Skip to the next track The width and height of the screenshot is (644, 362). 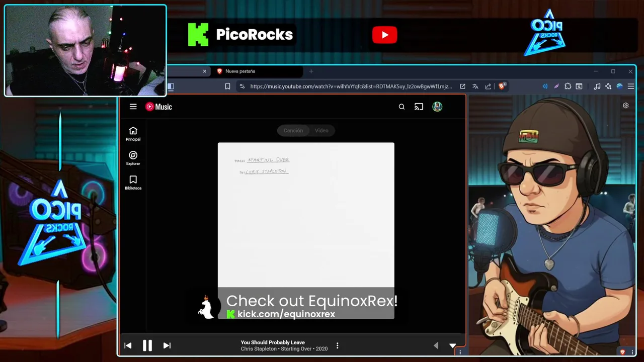pos(167,345)
